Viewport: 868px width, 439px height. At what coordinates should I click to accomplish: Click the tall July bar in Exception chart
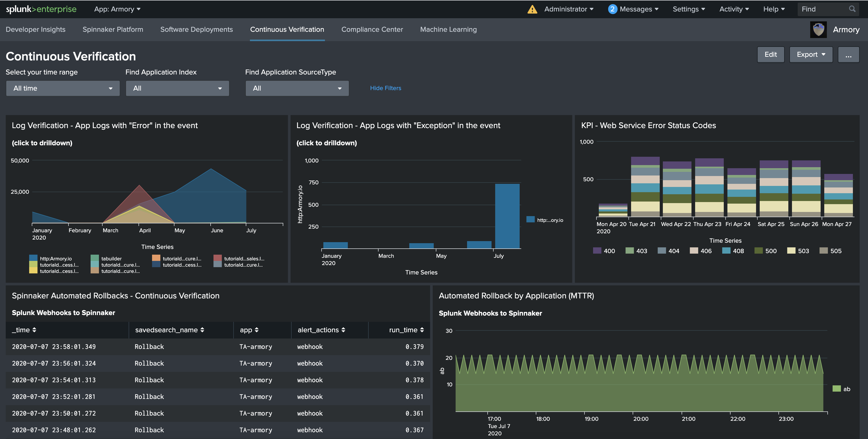point(507,216)
